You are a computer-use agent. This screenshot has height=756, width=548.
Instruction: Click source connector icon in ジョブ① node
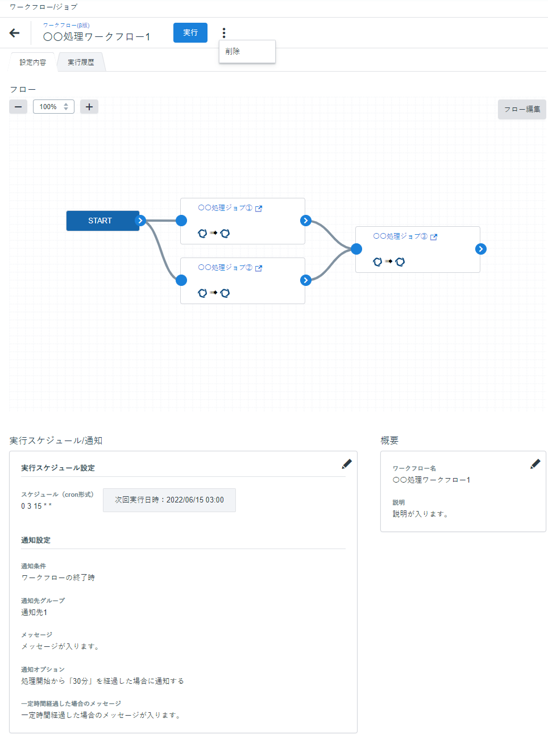click(x=202, y=233)
